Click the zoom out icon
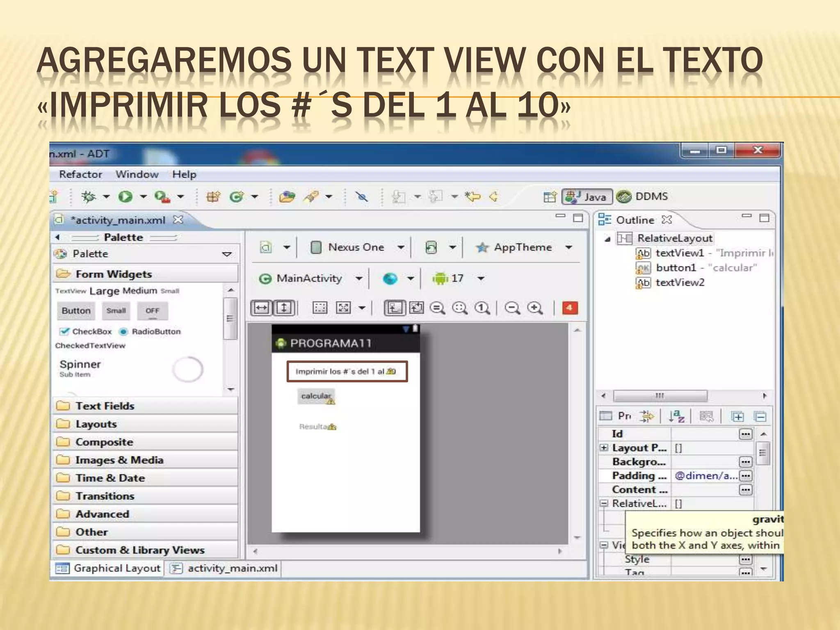840x630 pixels. pos(512,308)
